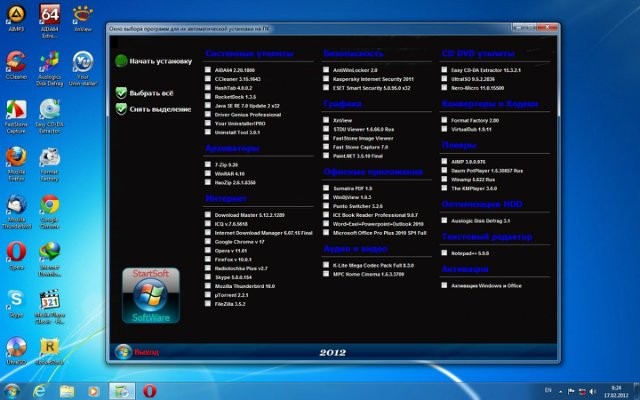This screenshot has width=640, height=400.
Task: Click the Windows Start orb
Action: [11, 391]
